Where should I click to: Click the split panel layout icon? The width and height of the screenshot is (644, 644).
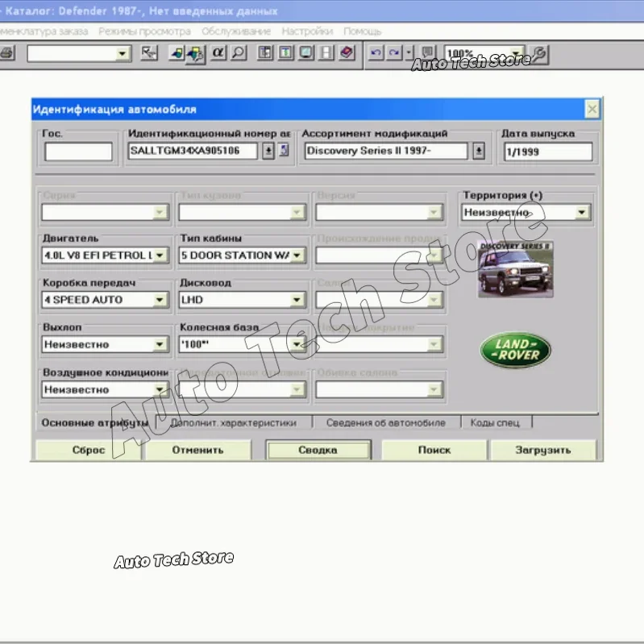(x=265, y=53)
